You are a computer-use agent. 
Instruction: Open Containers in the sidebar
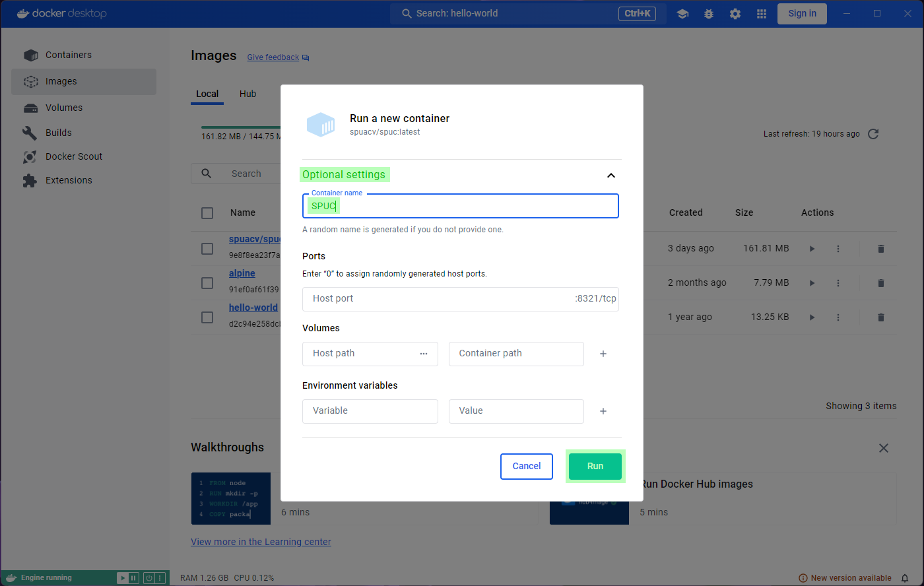(84, 55)
